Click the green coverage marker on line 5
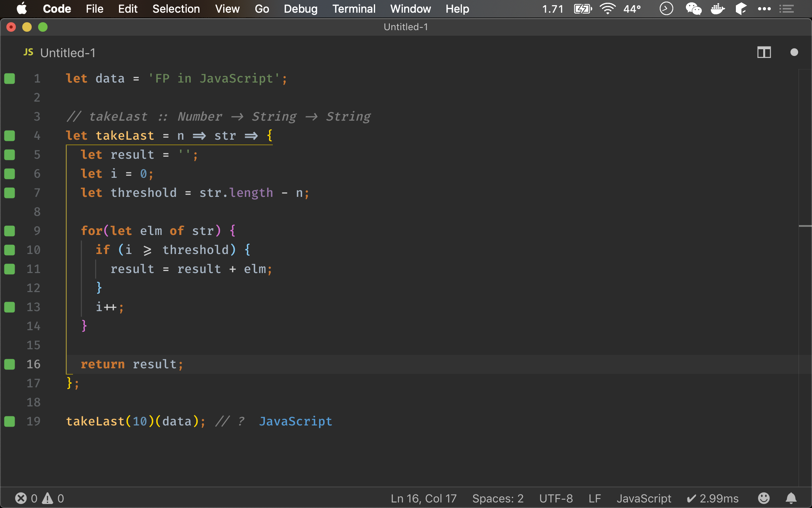 point(10,155)
